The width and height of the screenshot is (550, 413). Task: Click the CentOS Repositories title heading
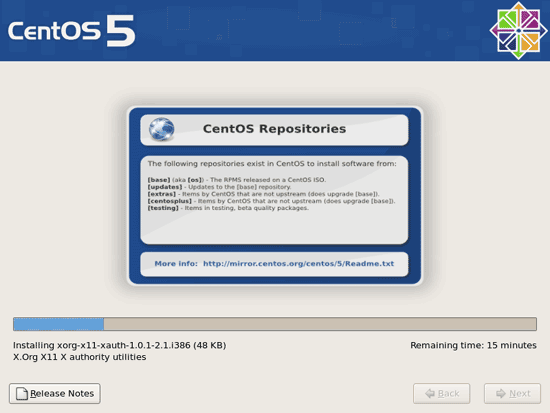274,129
